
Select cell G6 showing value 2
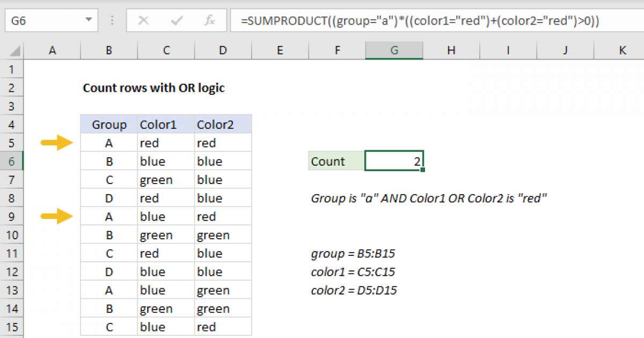(394, 161)
